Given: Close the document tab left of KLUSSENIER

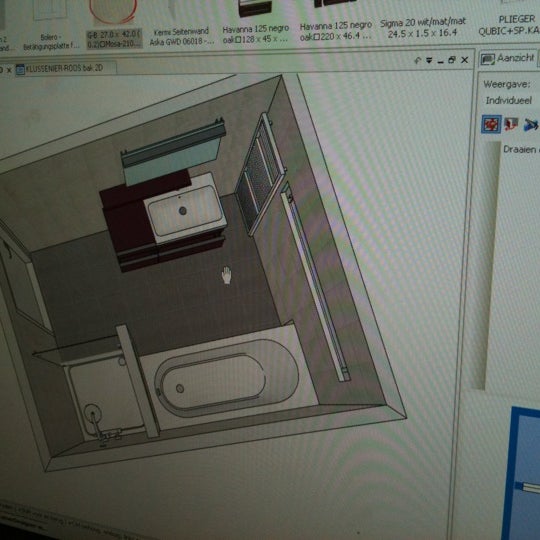Looking at the screenshot, I should (x=9, y=70).
